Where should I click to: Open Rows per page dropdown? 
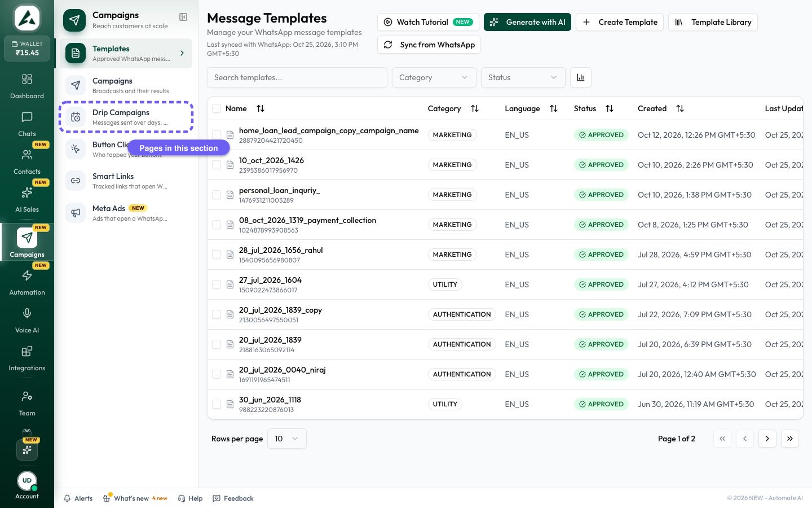287,439
